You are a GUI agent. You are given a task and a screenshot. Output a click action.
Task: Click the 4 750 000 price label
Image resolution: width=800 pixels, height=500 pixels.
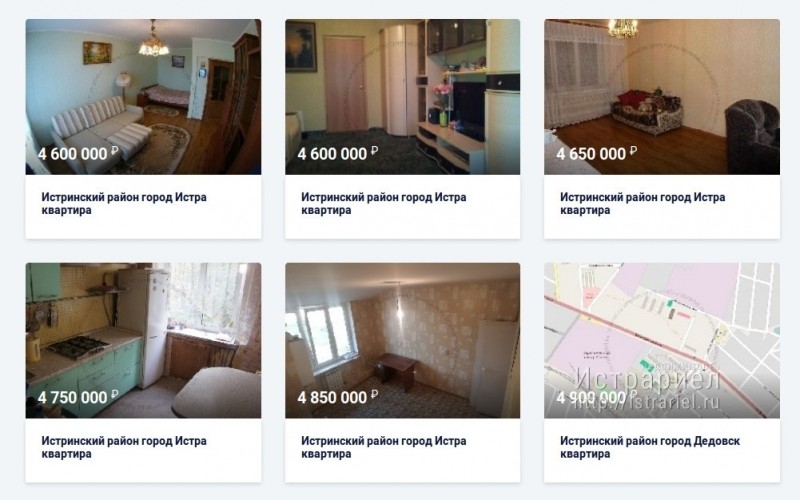click(78, 397)
